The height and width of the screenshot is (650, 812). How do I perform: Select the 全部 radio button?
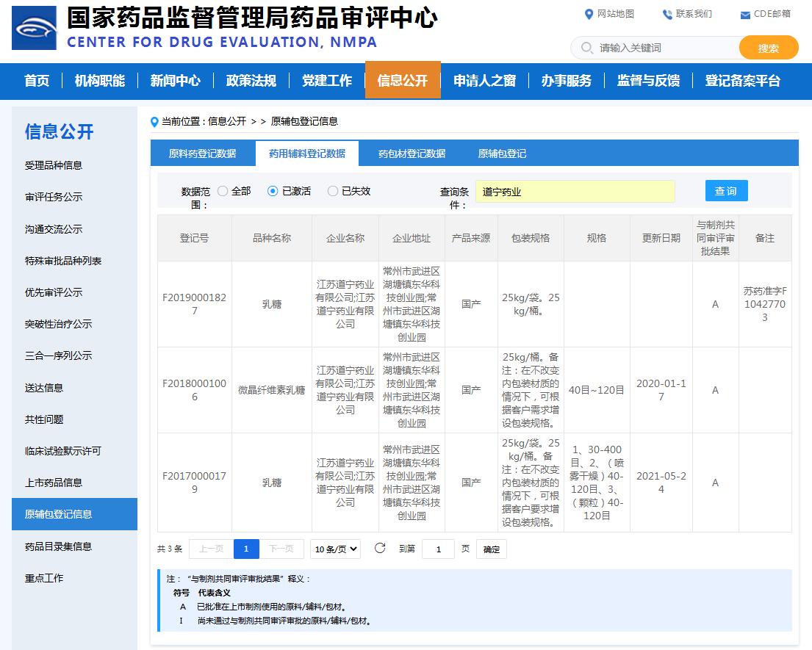223,191
